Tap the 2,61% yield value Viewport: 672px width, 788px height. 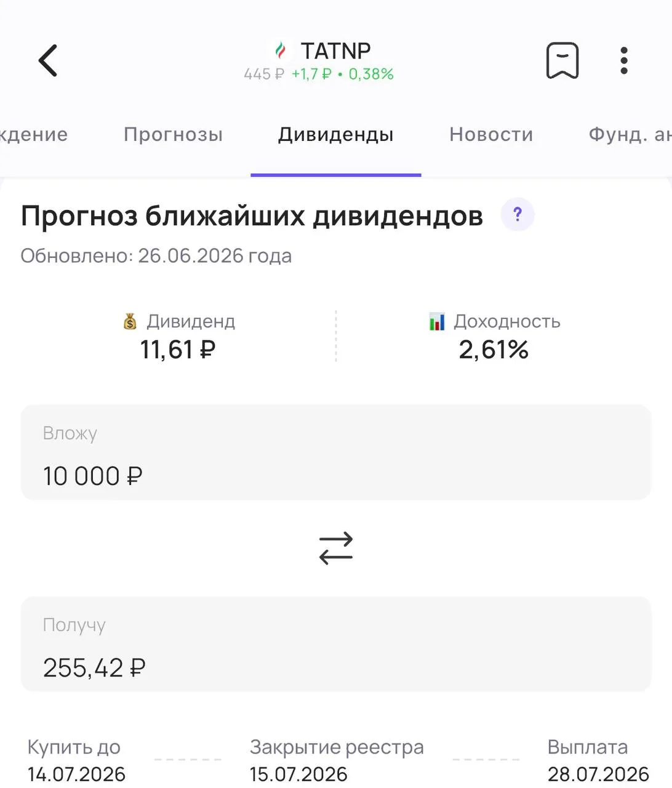[494, 350]
